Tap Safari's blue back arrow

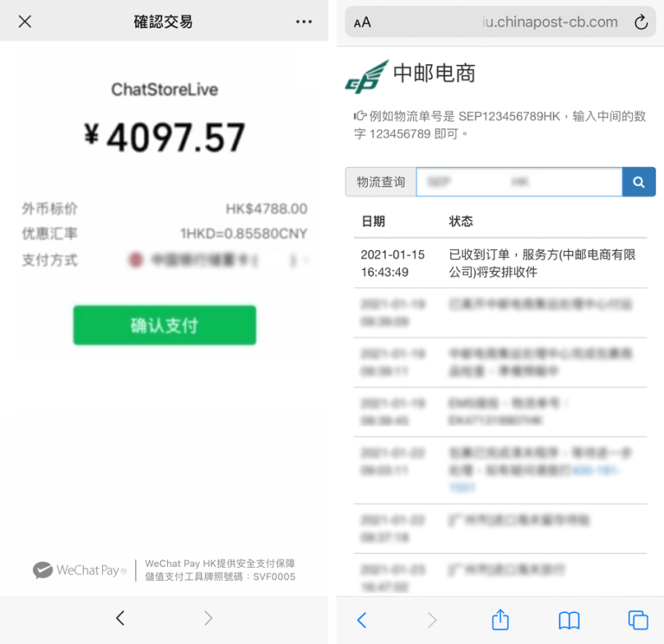click(x=362, y=621)
